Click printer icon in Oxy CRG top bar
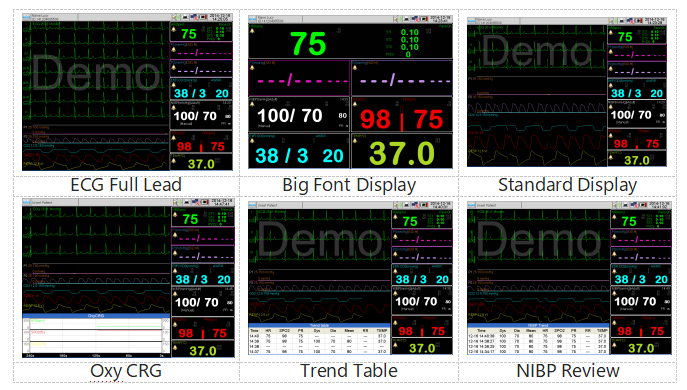687x390 pixels. tap(187, 202)
